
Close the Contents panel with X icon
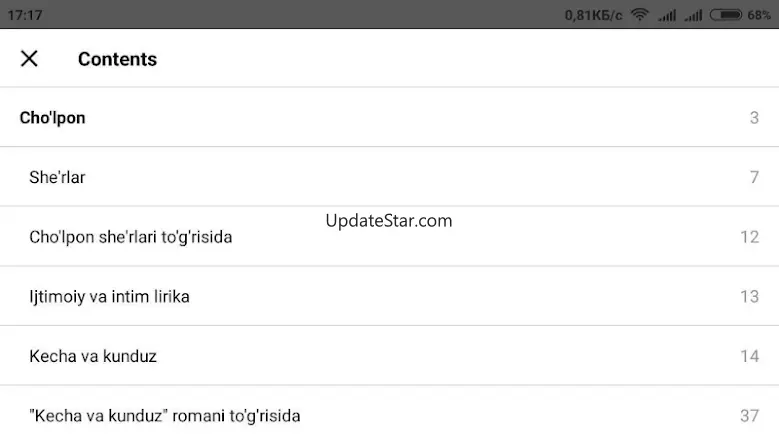(29, 59)
